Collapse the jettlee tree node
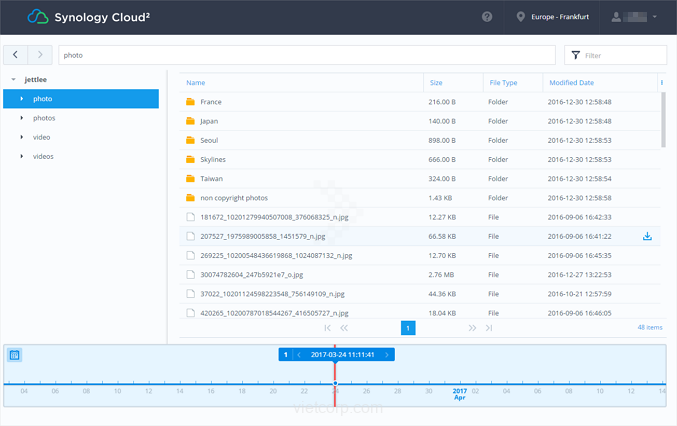The image size is (677, 426). tap(13, 79)
